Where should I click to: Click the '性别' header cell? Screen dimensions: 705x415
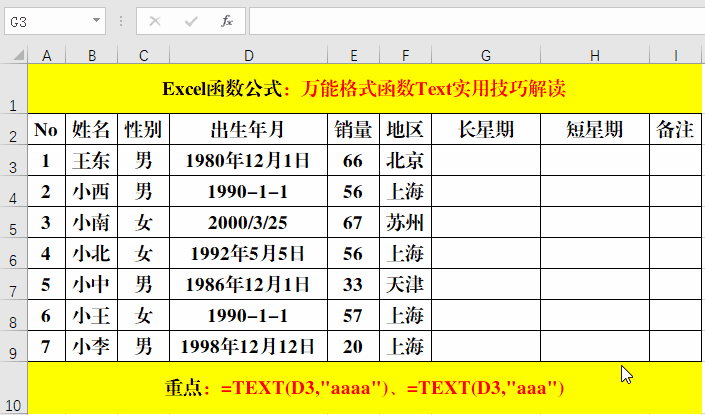click(x=143, y=129)
